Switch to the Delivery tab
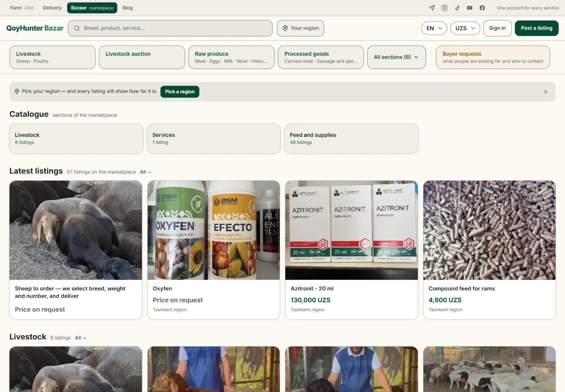Screen dimensions: 565x392 click(x=52, y=8)
